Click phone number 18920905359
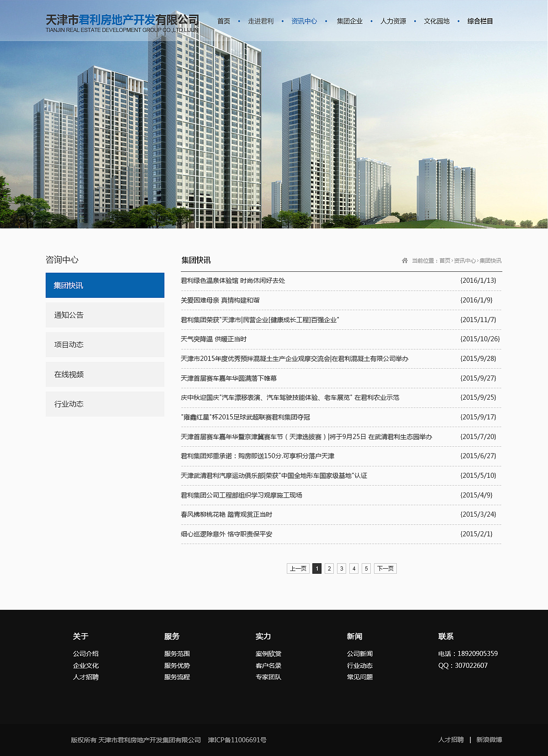The height and width of the screenshot is (756, 548). pyautogui.click(x=478, y=654)
